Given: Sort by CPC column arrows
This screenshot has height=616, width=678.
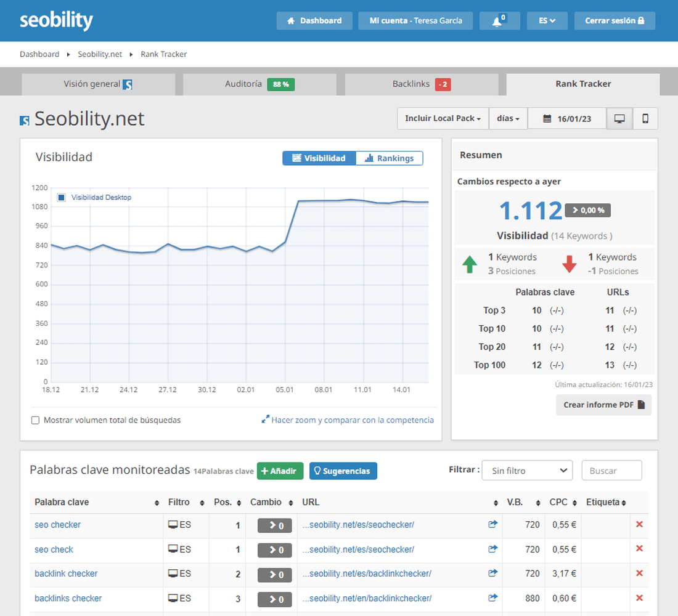Looking at the screenshot, I should point(574,503).
